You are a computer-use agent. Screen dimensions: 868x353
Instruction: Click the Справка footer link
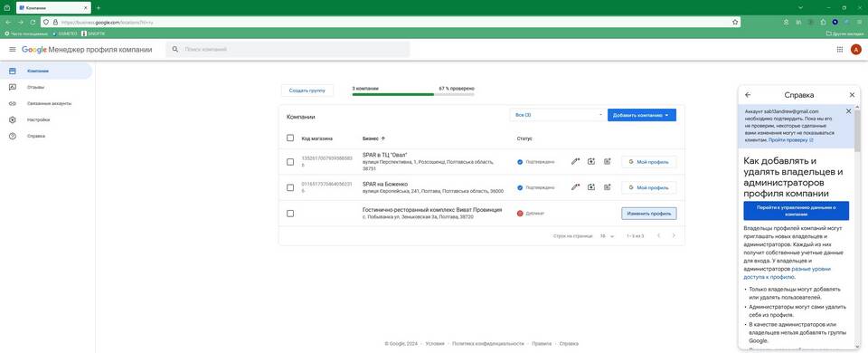pos(569,344)
